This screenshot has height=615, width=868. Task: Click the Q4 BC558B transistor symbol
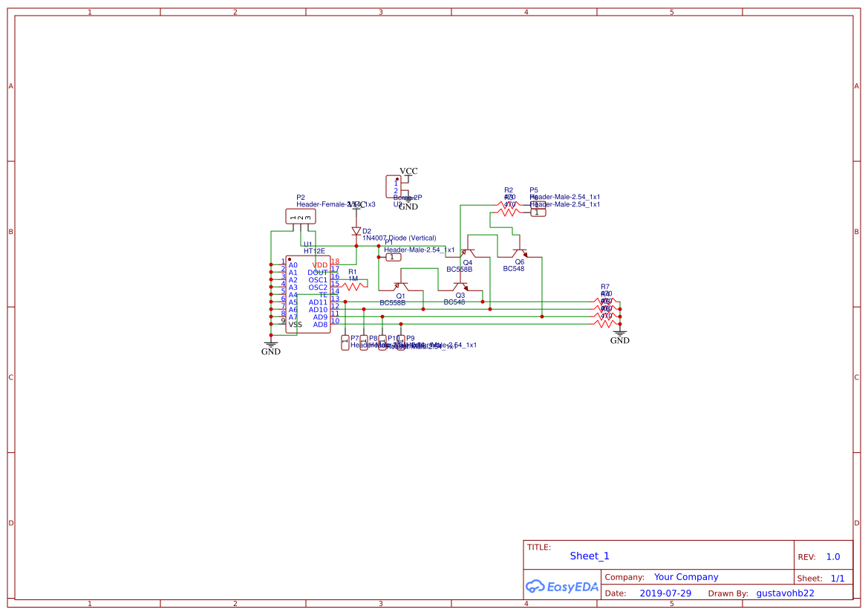[x=468, y=253]
